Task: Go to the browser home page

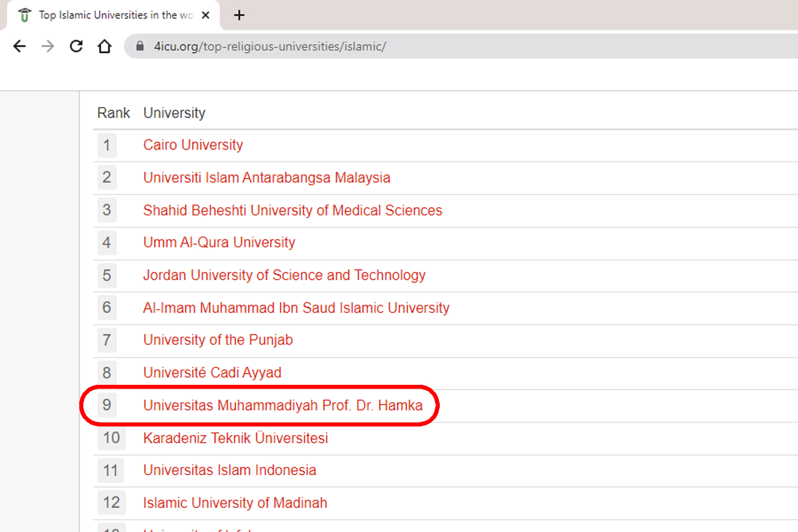Action: pyautogui.click(x=105, y=46)
